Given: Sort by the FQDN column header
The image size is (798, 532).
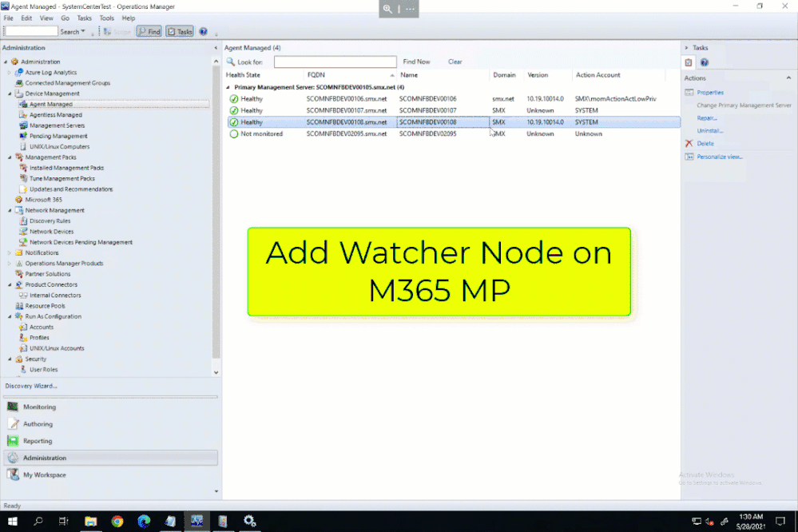Looking at the screenshot, I should (x=350, y=75).
